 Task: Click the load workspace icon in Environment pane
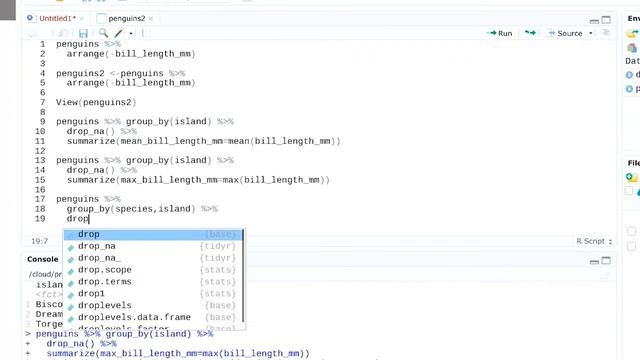click(x=632, y=34)
